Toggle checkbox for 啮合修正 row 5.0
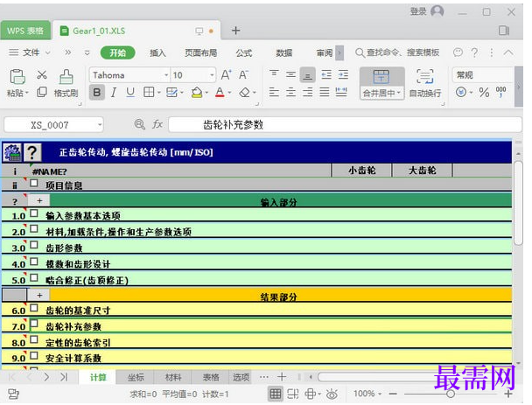Image resolution: width=532 pixels, height=405 pixels. [x=33, y=277]
